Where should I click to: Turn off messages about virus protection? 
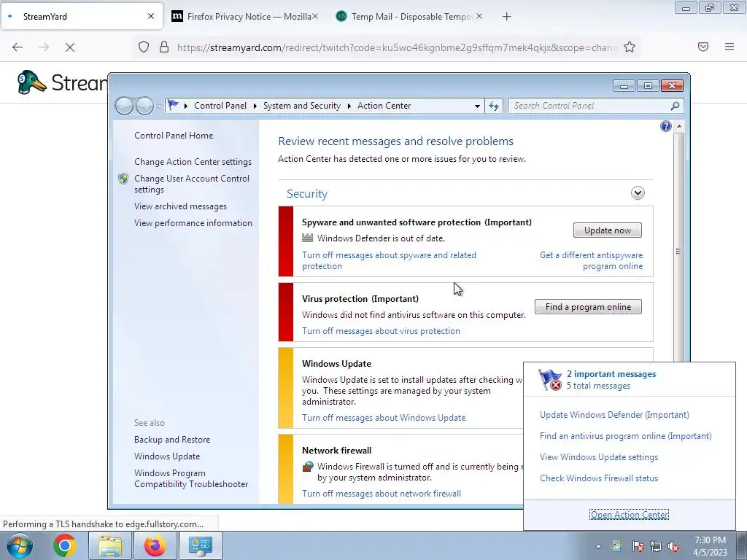[381, 331]
